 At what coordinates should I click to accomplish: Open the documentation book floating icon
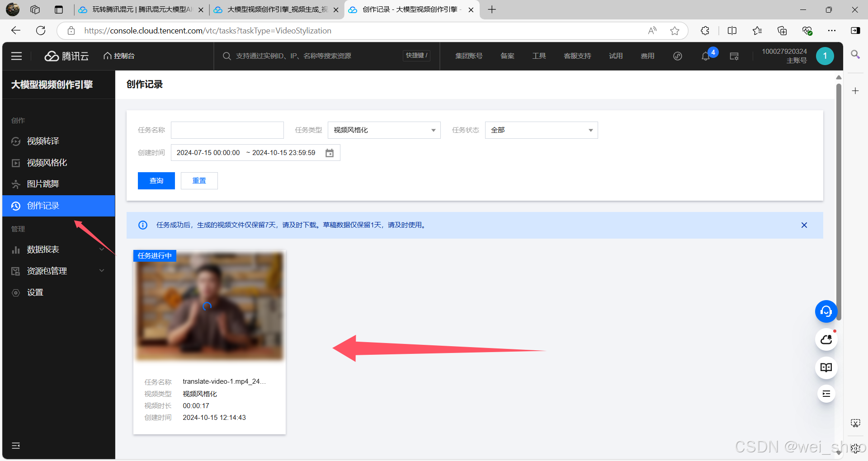click(826, 367)
